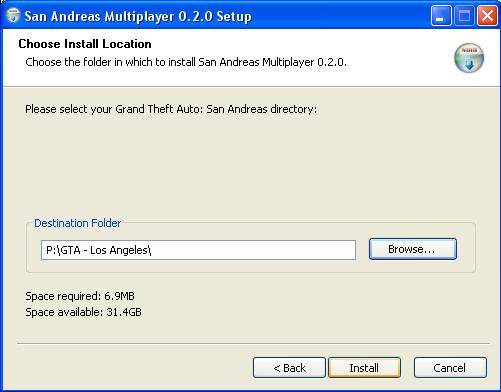Screen dimensions: 501x392
Task: Click the Browse... button
Action: [x=413, y=249]
